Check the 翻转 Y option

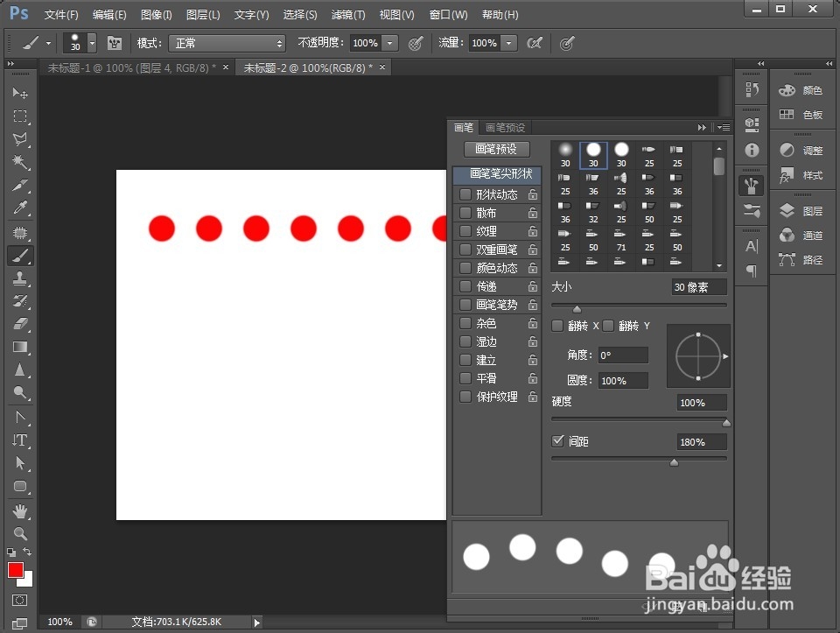(x=608, y=326)
